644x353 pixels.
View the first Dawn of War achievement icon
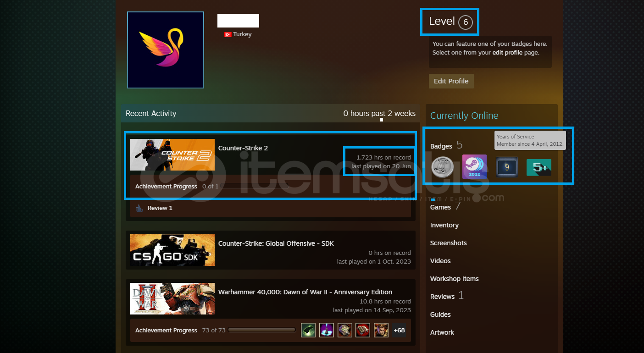308,330
